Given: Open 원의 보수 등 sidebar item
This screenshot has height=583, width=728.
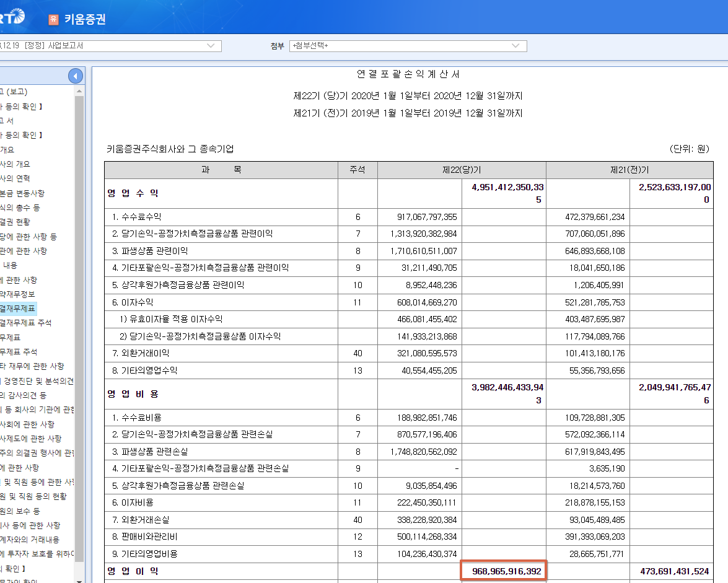Looking at the screenshot, I should [x=20, y=511].
